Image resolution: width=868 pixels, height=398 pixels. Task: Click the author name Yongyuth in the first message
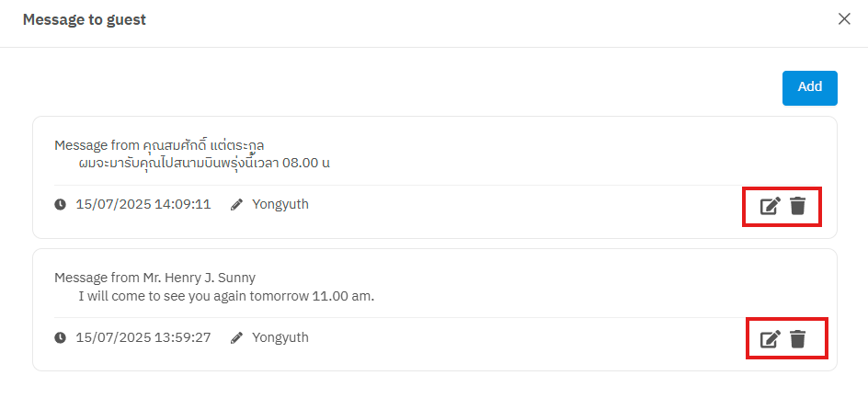coord(280,204)
